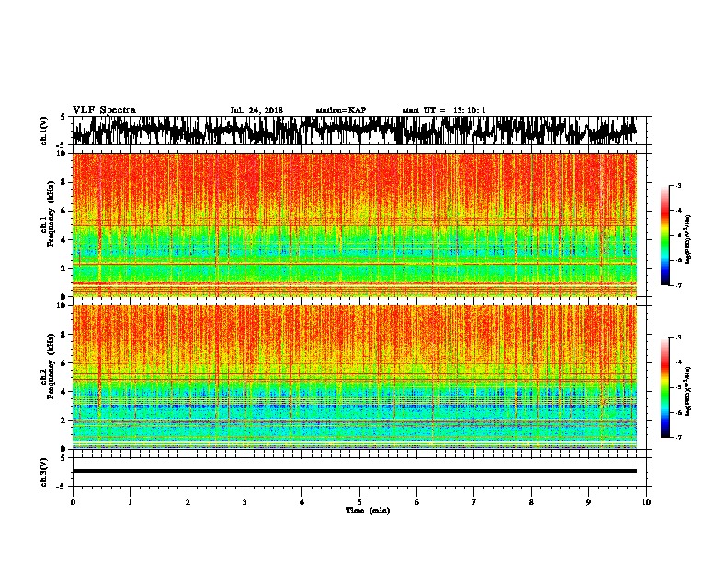
Task: Click tick label "5" on the Time axis
Action: pos(359,502)
